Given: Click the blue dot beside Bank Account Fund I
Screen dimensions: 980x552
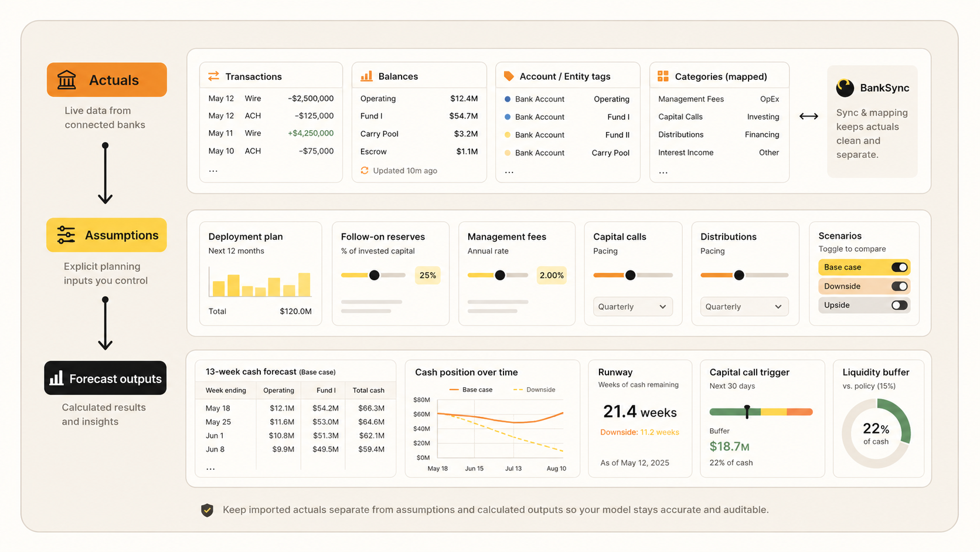Looking at the screenshot, I should [x=508, y=117].
